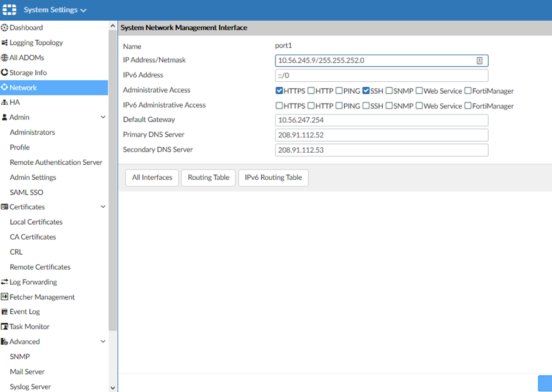
Task: Collapse the Admin section chevron
Action: coord(103,117)
